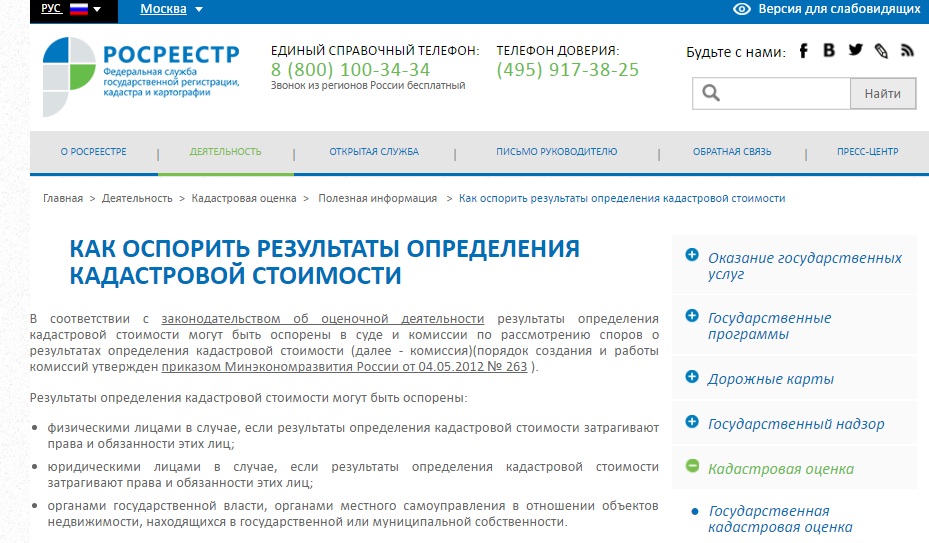Viewport: 929px width, 543px height.
Task: Click phone number 8 (800) 100-34-34
Action: [350, 70]
